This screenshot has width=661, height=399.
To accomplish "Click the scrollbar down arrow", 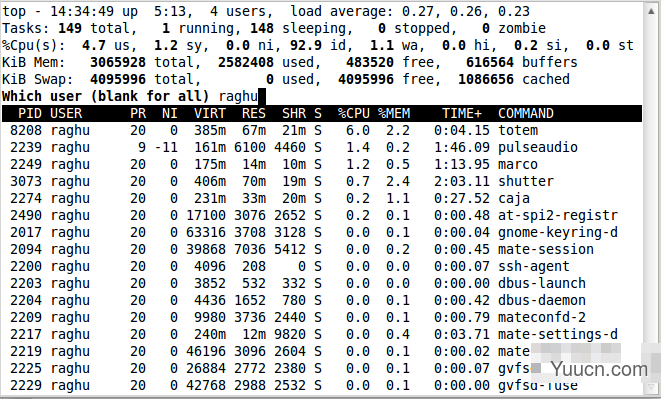I will pyautogui.click(x=652, y=387).
